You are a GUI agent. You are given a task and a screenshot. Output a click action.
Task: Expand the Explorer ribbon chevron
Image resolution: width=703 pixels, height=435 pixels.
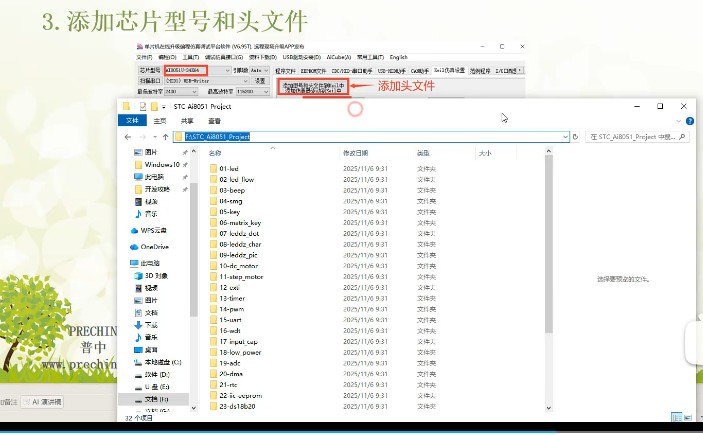tap(678, 121)
